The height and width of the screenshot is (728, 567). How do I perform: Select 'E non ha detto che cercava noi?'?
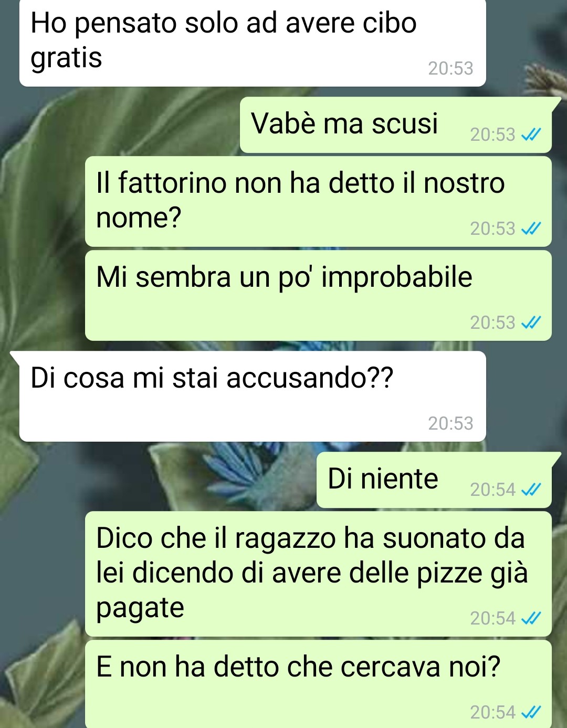(318, 684)
